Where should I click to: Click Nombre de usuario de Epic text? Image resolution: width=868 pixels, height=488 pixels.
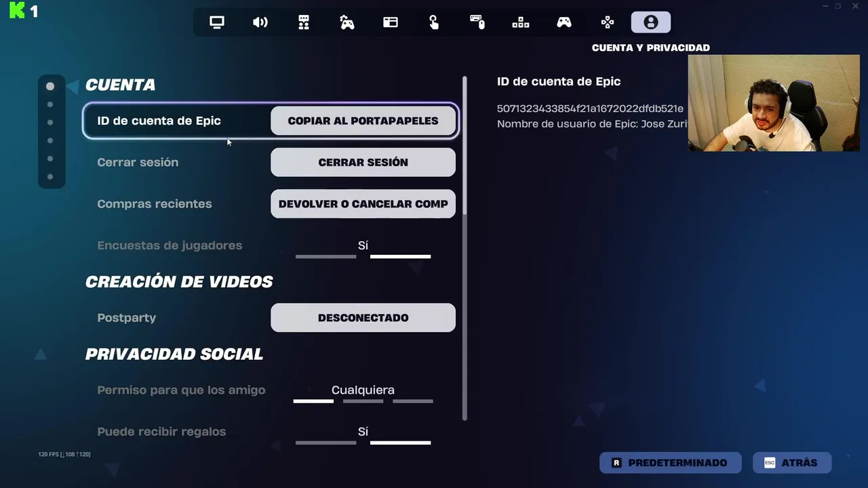tap(592, 124)
